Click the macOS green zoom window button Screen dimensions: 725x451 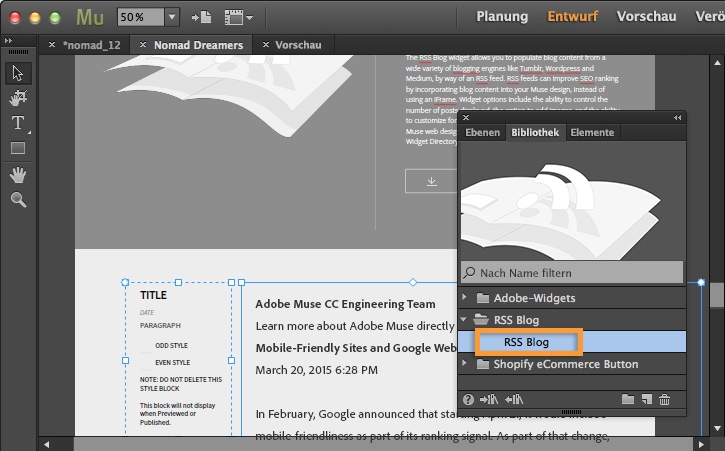(55, 18)
